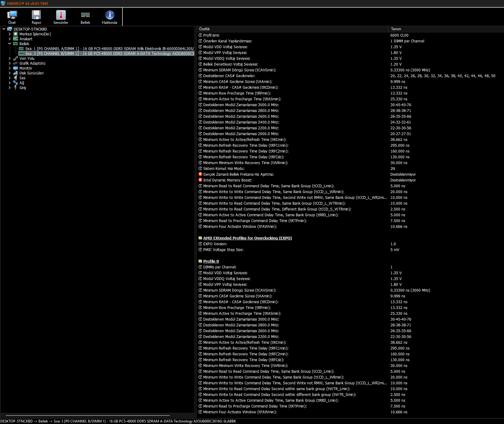The height and width of the screenshot is (424, 504).
Task: Click the Özellik column header
Action: pos(292,29)
